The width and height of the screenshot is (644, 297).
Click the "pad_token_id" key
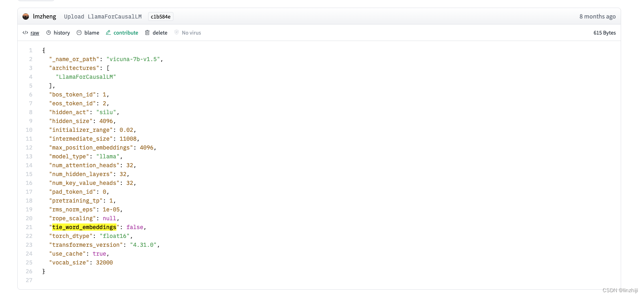tap(73, 192)
